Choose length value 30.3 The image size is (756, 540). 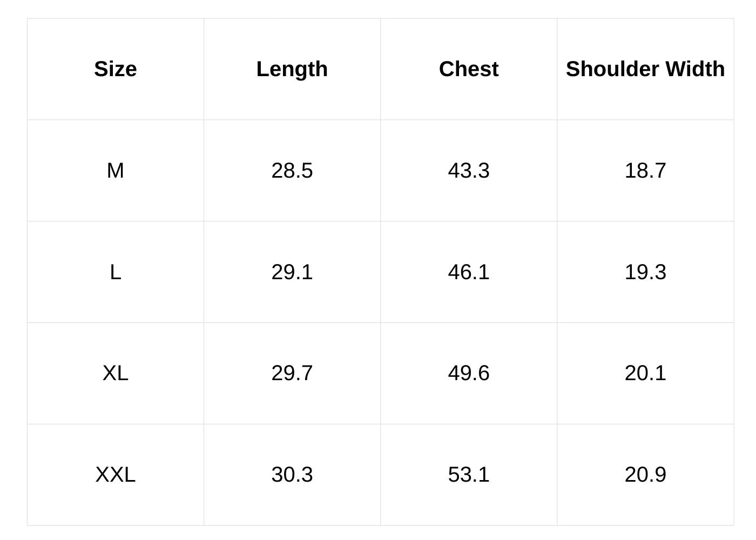coord(292,475)
